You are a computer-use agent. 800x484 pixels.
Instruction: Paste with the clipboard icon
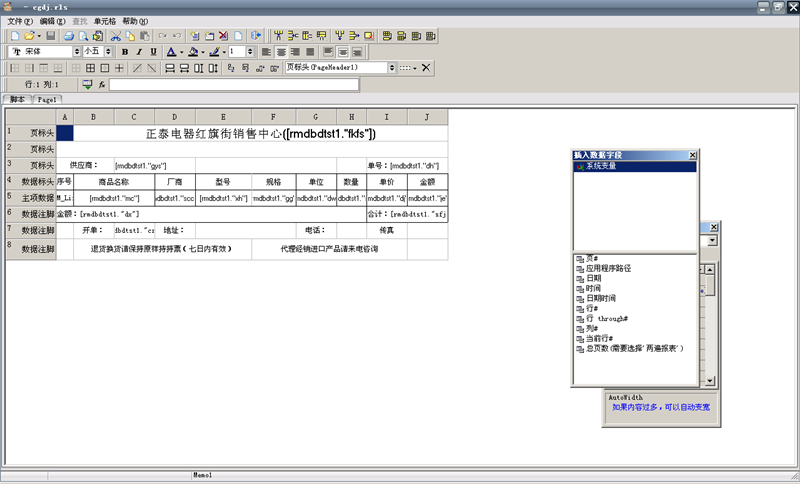[x=145, y=36]
